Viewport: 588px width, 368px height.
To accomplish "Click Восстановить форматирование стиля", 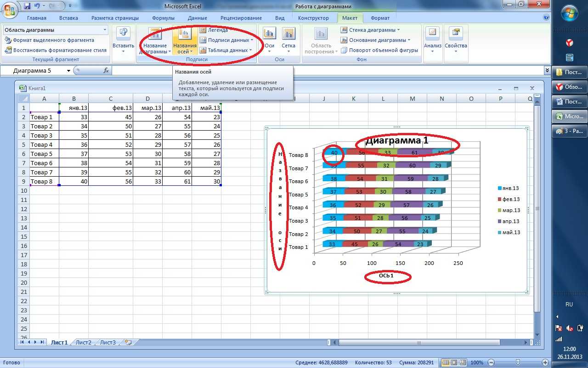I will [56, 50].
